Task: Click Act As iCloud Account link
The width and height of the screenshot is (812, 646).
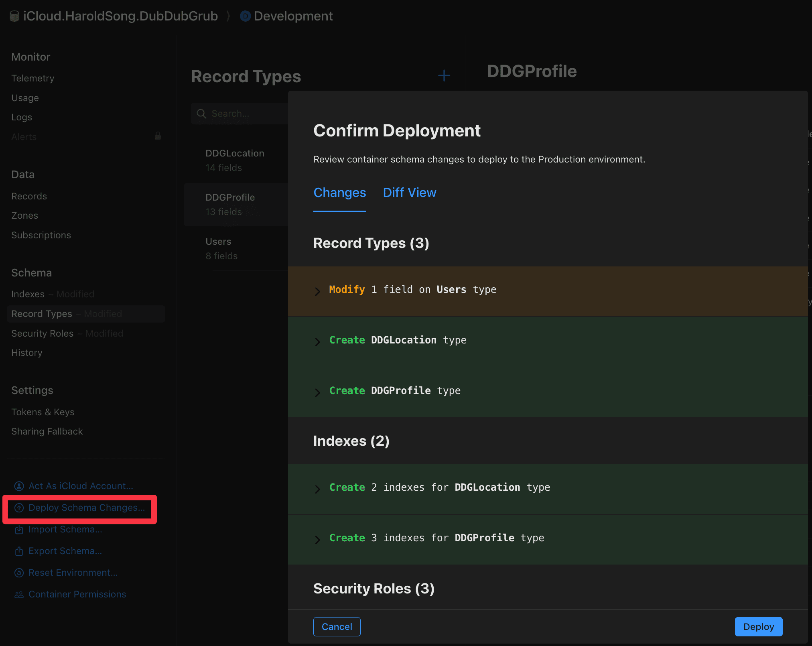Action: coord(81,486)
